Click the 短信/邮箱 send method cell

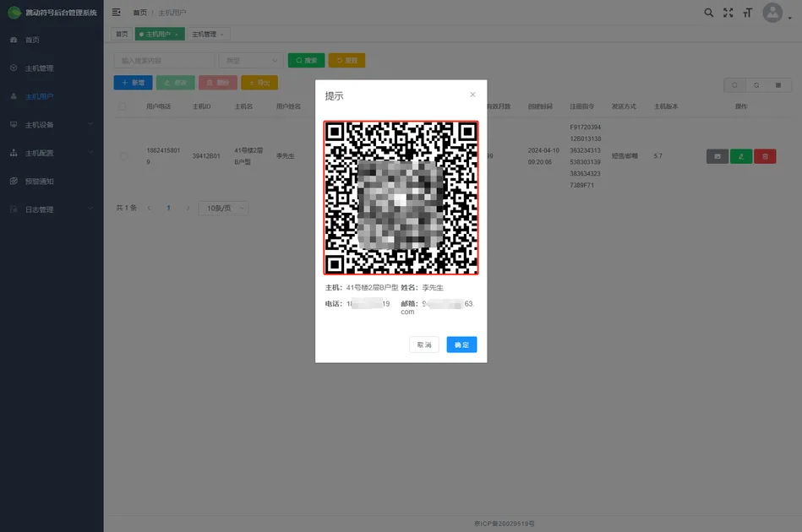pos(625,156)
